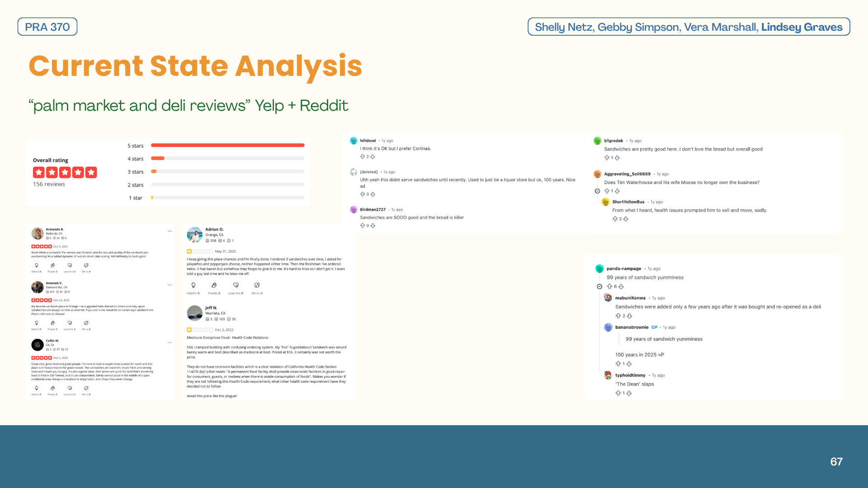Downvote bananabrownie's reply
The height and width of the screenshot is (488, 868).
pos(629,364)
